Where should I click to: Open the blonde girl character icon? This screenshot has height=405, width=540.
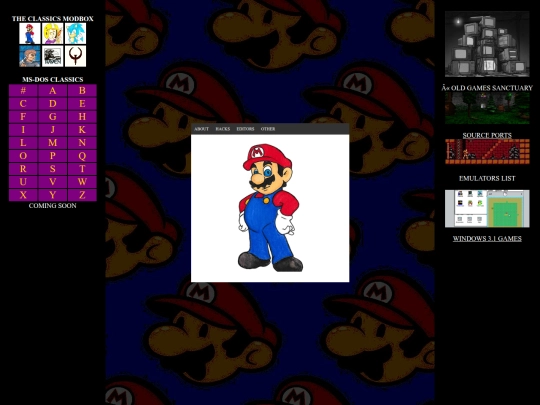[x=52, y=33]
